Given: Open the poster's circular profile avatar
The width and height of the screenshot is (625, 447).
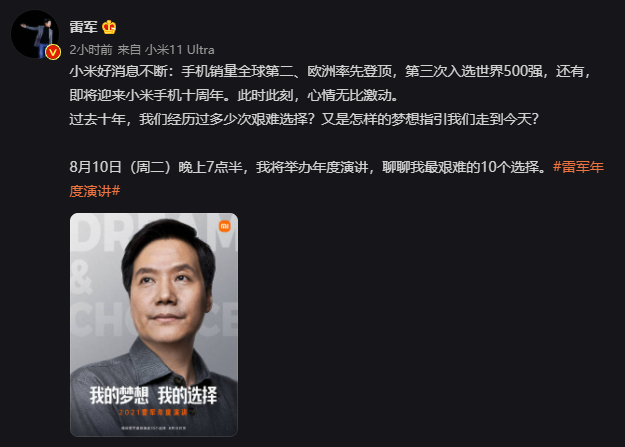Looking at the screenshot, I should pyautogui.click(x=35, y=35).
